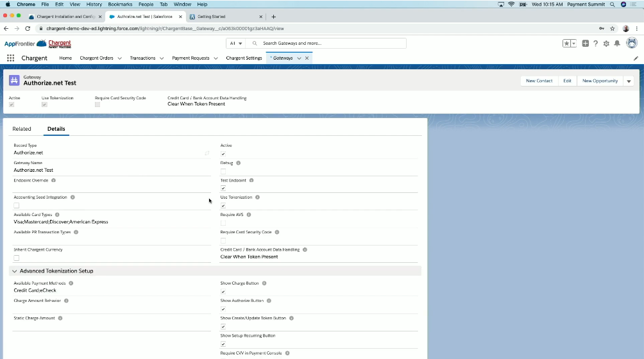Screen dimensions: 644x359
Task: Show info for Details Credit Card Data Handling
Action: (305, 249)
